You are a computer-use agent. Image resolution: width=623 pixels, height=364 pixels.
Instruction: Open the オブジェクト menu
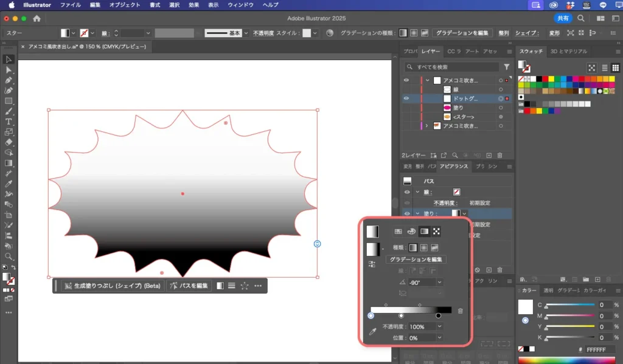(x=124, y=5)
